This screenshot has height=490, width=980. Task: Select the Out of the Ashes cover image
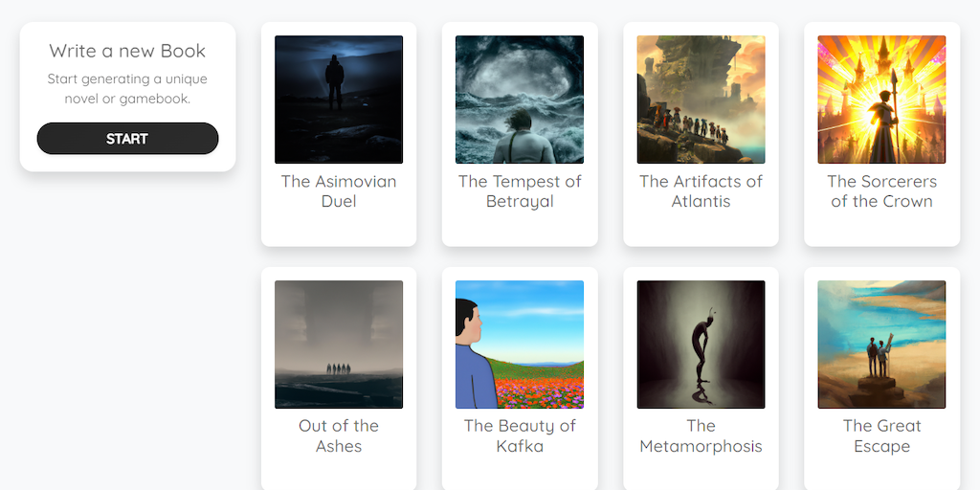tap(339, 345)
